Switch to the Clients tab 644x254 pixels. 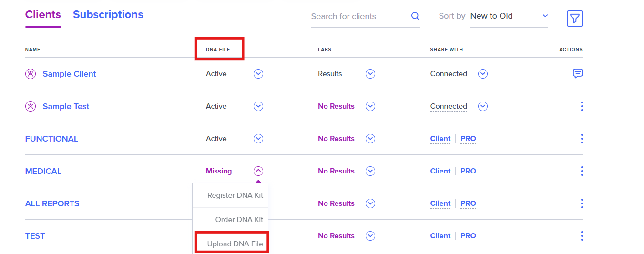pyautogui.click(x=43, y=14)
